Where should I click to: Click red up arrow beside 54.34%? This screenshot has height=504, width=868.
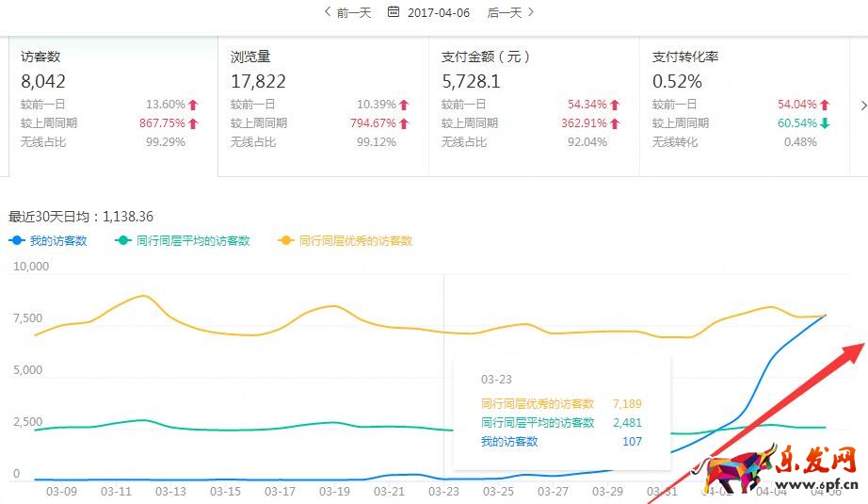(615, 105)
